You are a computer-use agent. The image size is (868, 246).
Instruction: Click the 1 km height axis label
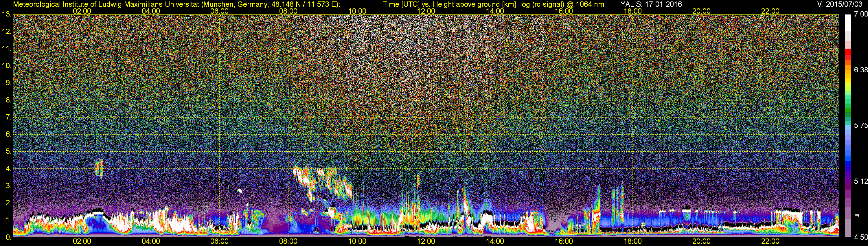point(8,220)
